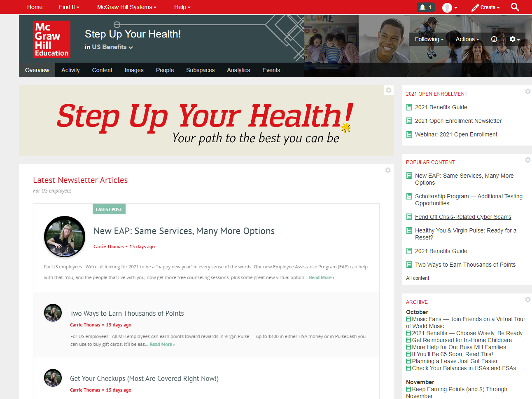This screenshot has width=532, height=399.
Task: Switch to the Overview tab
Action: 37,70
